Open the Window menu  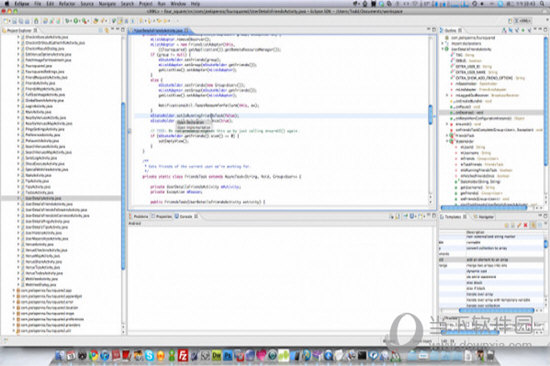178,4
